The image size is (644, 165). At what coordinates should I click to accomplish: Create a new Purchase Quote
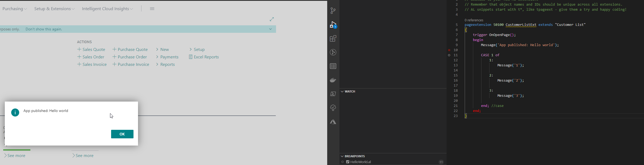(130, 49)
